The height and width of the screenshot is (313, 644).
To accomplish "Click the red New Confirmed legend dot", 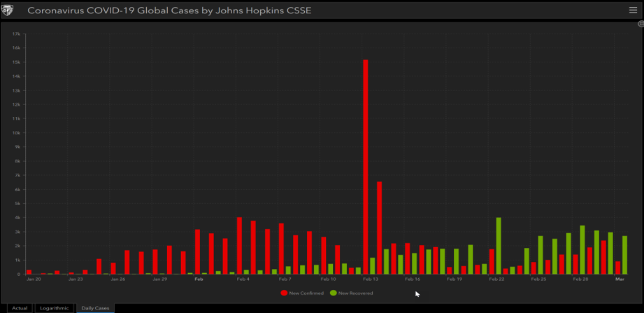I will pos(284,293).
